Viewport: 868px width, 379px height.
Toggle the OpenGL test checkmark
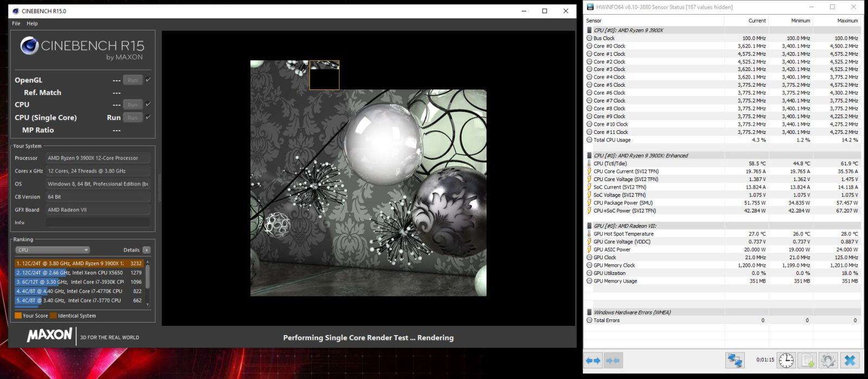(x=148, y=80)
